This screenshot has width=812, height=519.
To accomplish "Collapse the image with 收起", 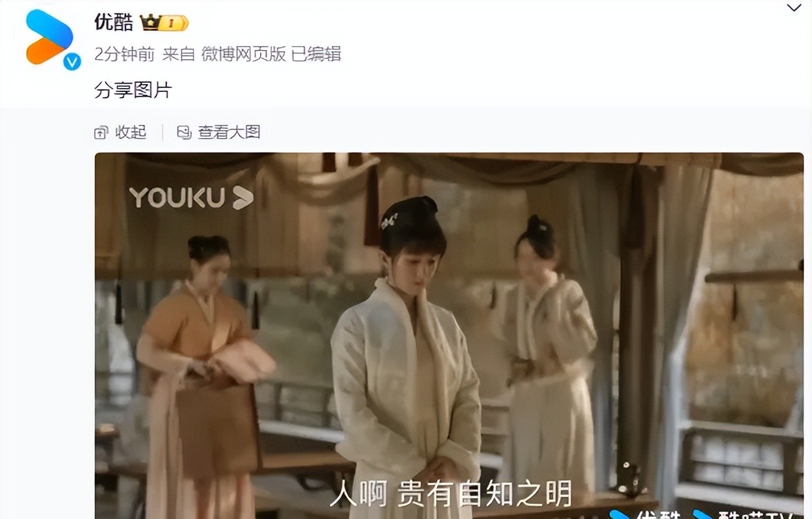I will pyautogui.click(x=131, y=133).
